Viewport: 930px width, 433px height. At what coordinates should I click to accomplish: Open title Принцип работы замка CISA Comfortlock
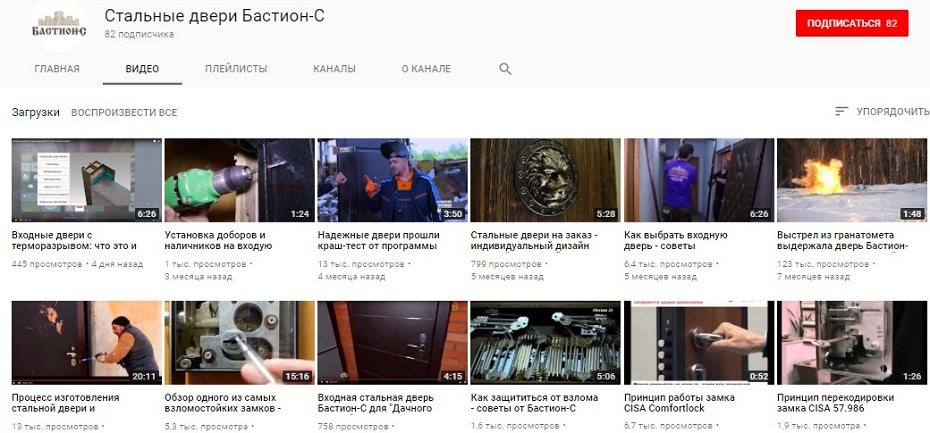(679, 403)
